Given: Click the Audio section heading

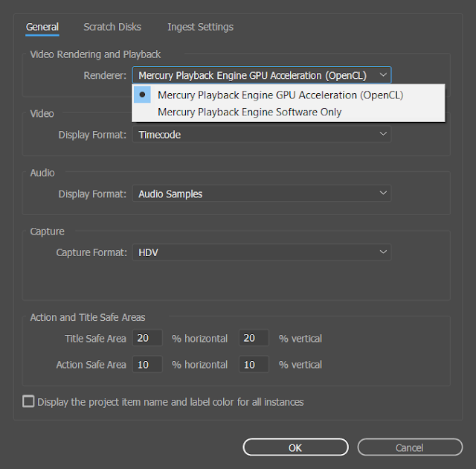Looking at the screenshot, I should (x=42, y=173).
